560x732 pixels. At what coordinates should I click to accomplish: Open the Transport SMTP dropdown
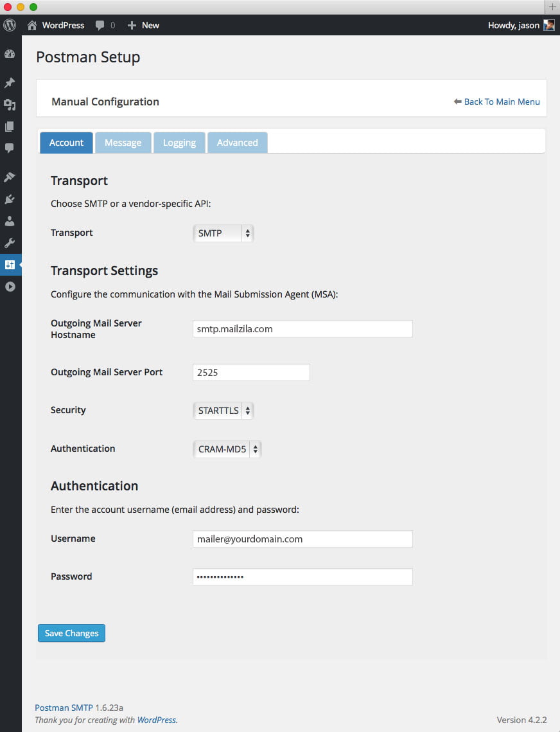click(x=223, y=233)
